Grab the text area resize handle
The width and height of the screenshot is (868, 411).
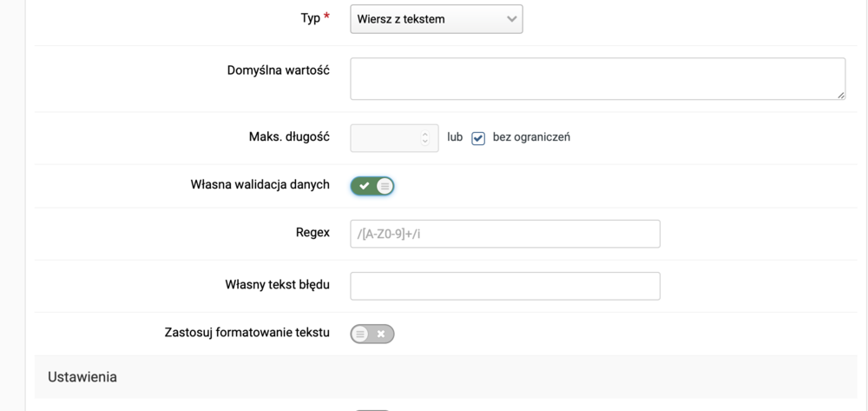tap(840, 95)
